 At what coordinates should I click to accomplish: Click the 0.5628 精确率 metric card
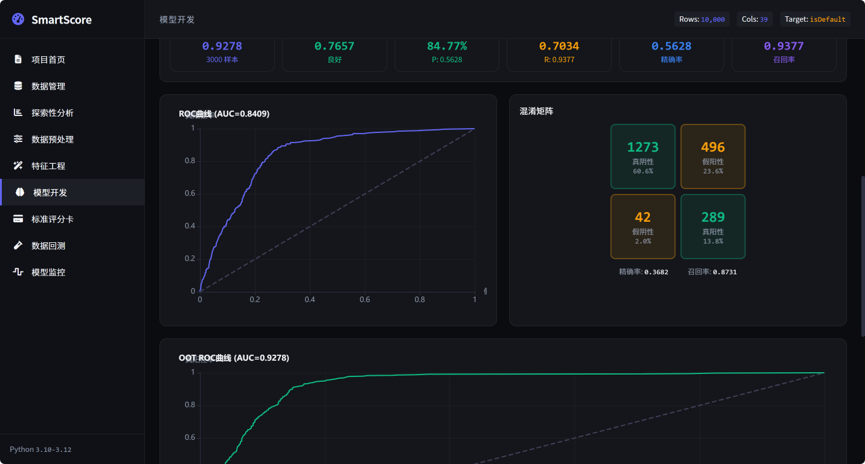pyautogui.click(x=671, y=55)
